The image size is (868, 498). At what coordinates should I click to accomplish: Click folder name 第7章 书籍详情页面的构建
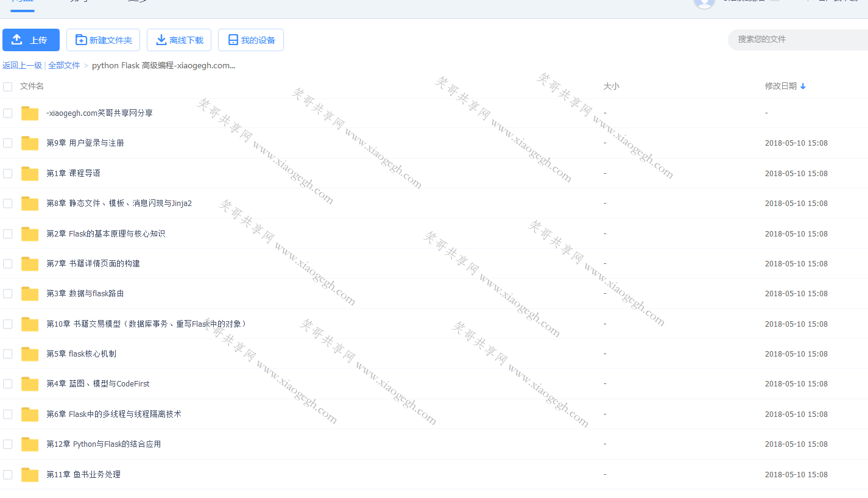click(x=93, y=263)
